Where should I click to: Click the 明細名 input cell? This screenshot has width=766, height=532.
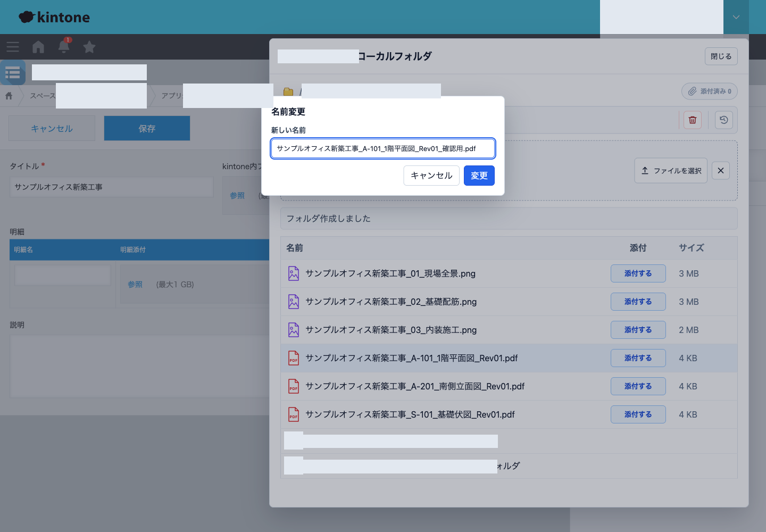pos(63,275)
